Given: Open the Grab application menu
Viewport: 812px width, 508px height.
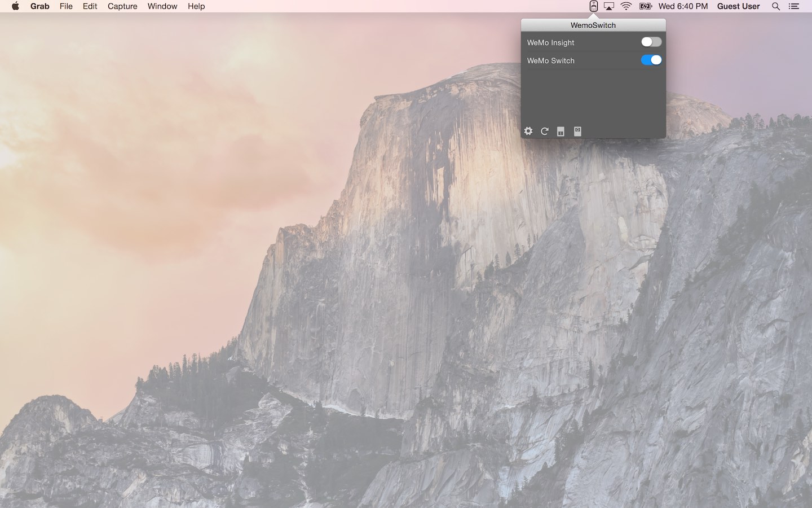Looking at the screenshot, I should click(x=40, y=6).
